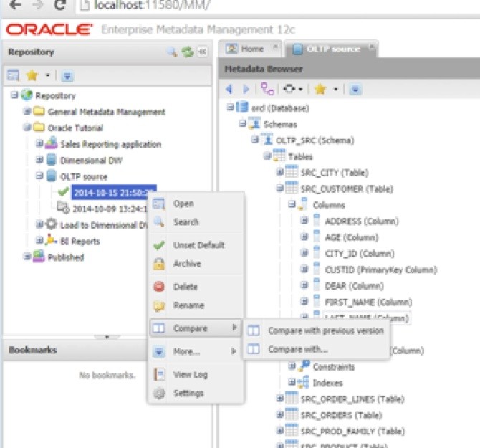Open the Repository favorites star dropdown arrow

tap(47, 75)
